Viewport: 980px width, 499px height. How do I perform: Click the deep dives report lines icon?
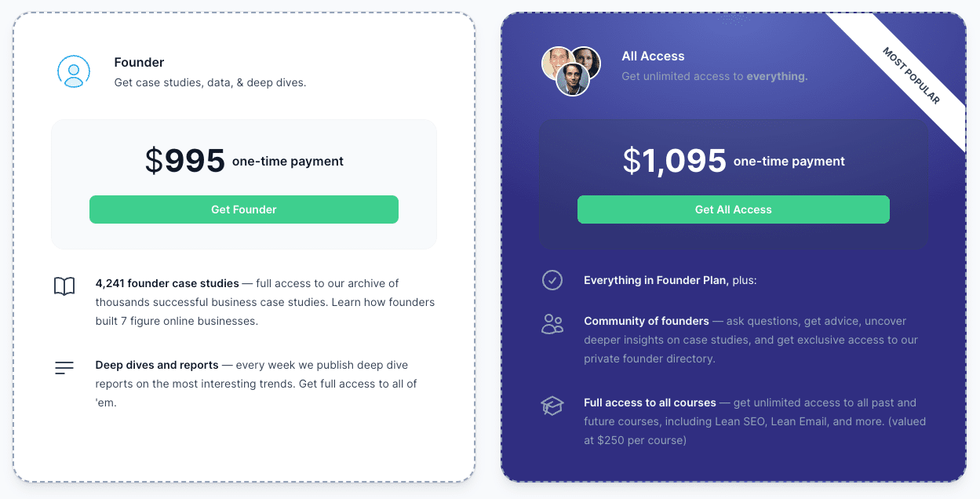coord(64,367)
